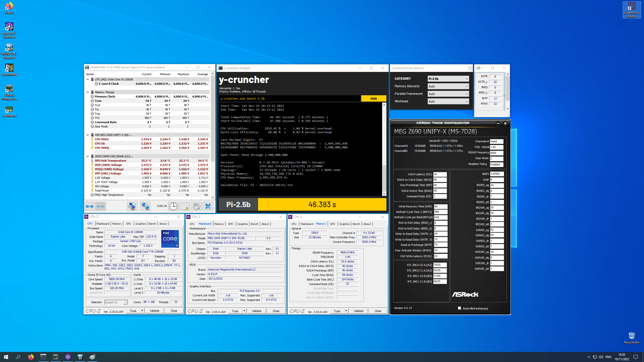
Task: Collapse DDR5 DIMM [#0] sensor group
Action: coord(88,156)
